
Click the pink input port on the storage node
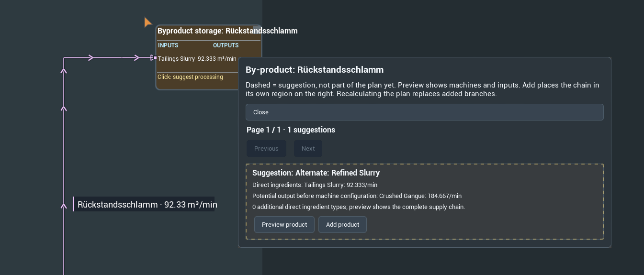(155, 58)
